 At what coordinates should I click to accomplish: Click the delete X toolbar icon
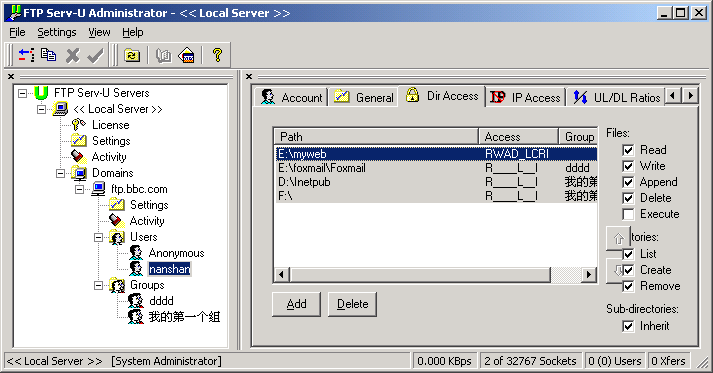click(x=72, y=55)
